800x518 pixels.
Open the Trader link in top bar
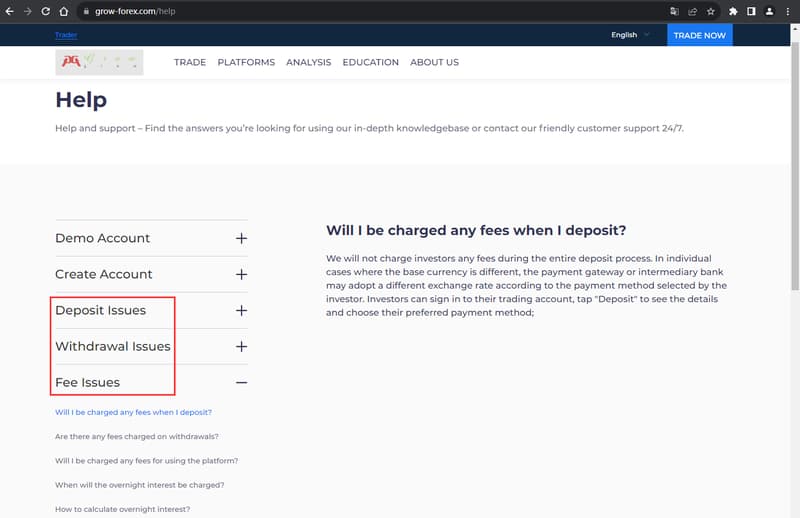66,35
